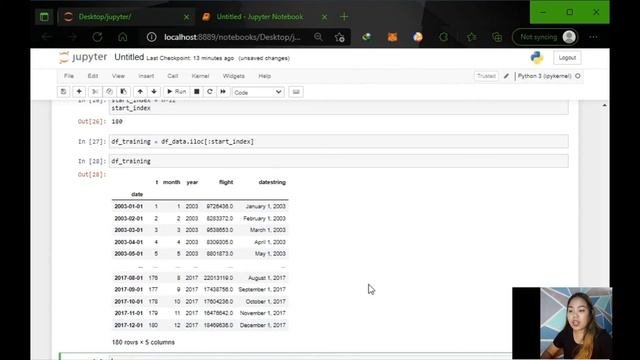The image size is (640, 360).
Task: Click the kernel idle circle indicator
Action: coord(578,76)
